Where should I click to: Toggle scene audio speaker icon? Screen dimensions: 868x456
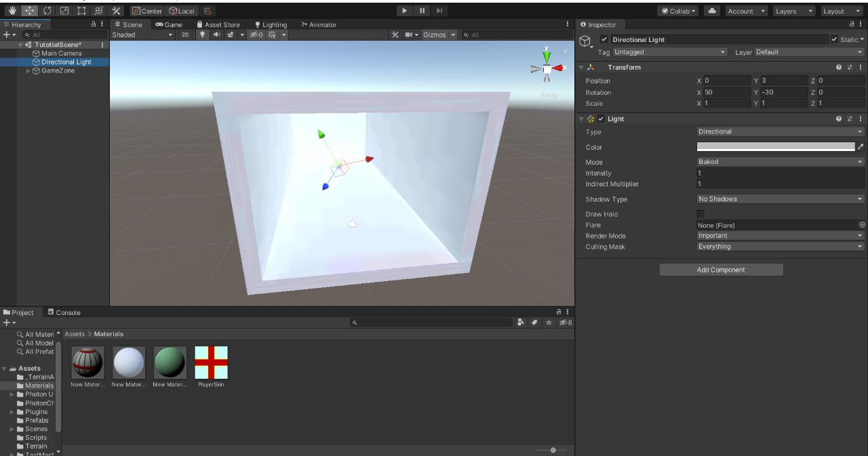point(216,35)
